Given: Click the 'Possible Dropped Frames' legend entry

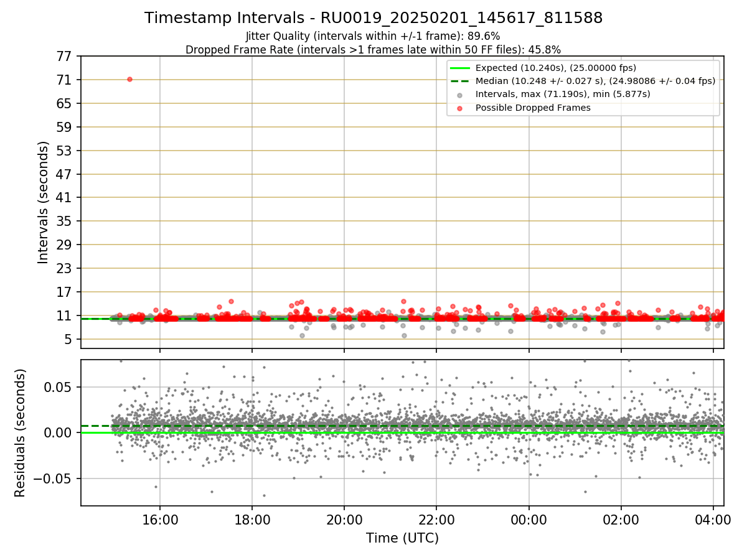Looking at the screenshot, I should click(533, 108).
